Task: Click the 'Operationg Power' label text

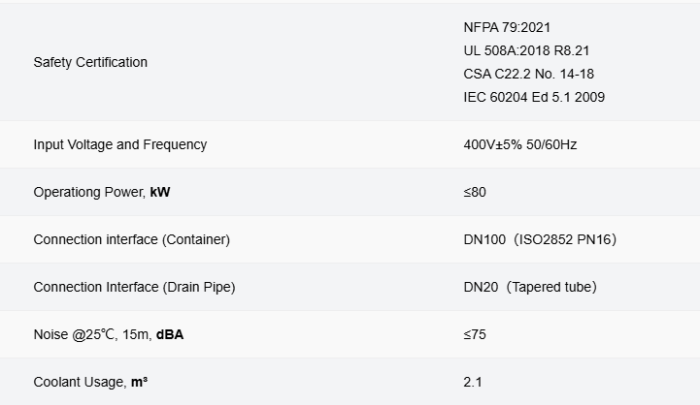Action: click(89, 192)
